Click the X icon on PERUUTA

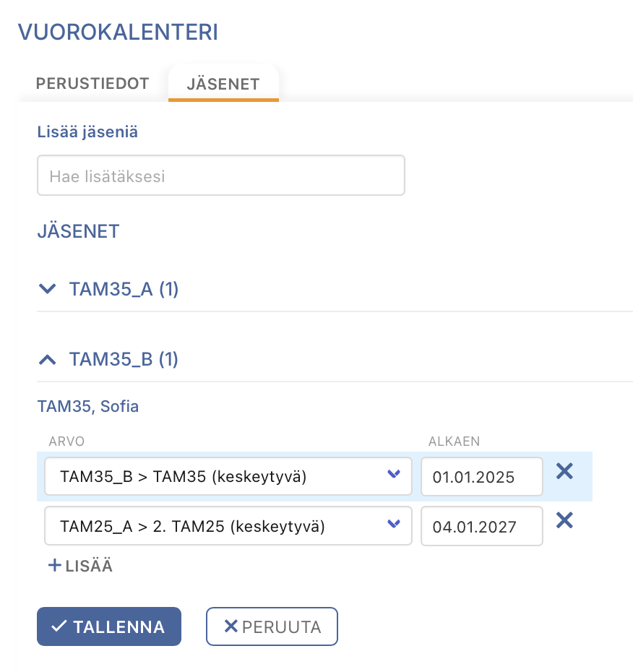coord(231,626)
